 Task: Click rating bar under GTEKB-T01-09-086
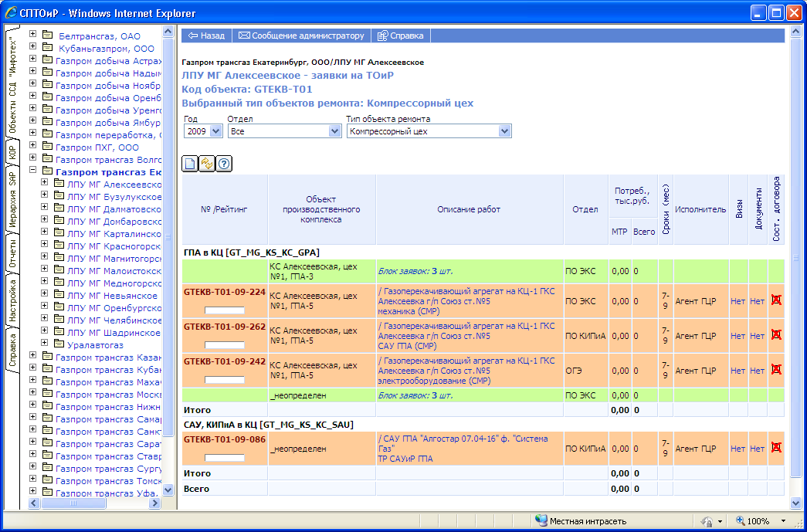[225, 458]
